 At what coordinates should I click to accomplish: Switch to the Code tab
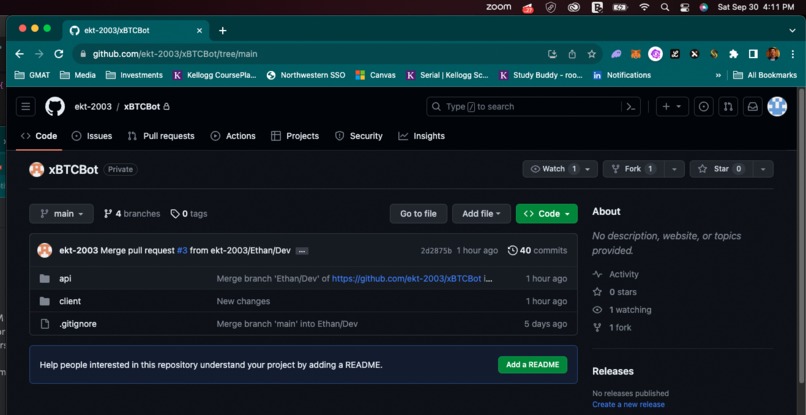(x=39, y=136)
